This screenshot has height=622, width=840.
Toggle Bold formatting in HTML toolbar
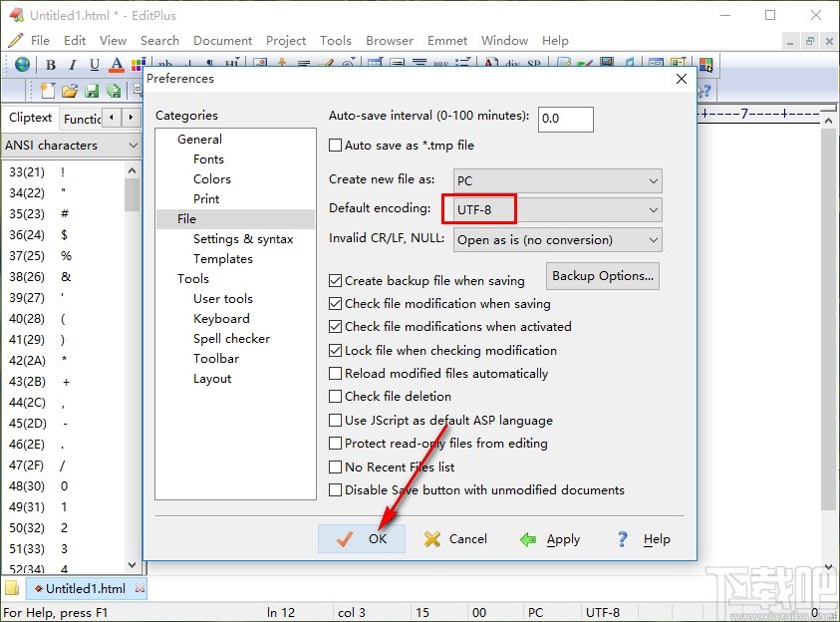point(51,65)
